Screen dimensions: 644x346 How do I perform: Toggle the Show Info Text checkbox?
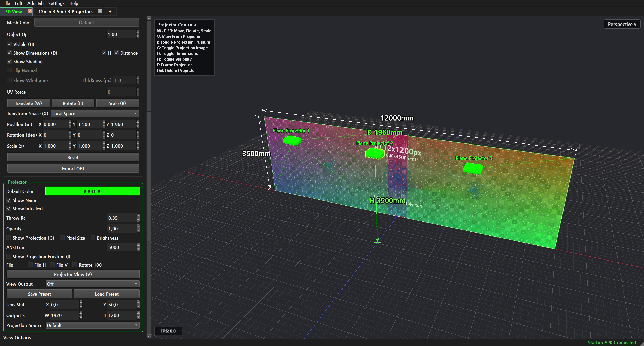pos(9,209)
